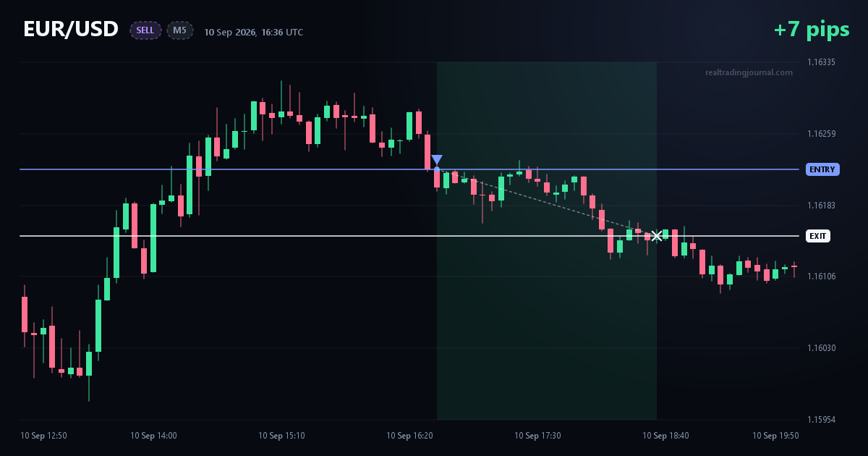Click the 1.15954 price axis label
Screen dimensions: 868x456
coord(821,420)
